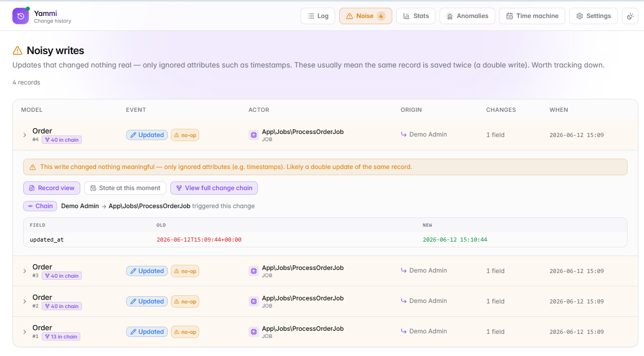Click the Order #1 model name
The image size is (644, 356).
[42, 328]
